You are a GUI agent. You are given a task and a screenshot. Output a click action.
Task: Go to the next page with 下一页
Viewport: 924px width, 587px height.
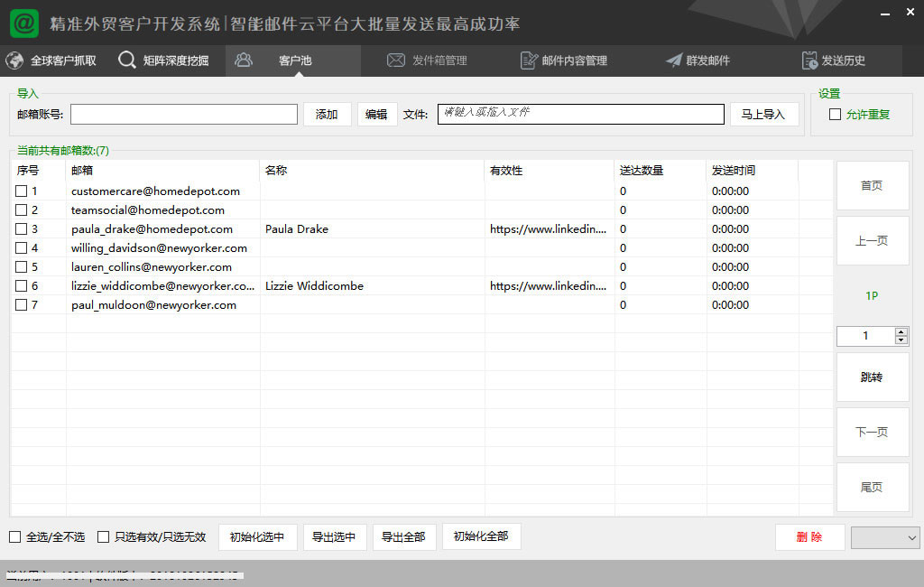872,432
